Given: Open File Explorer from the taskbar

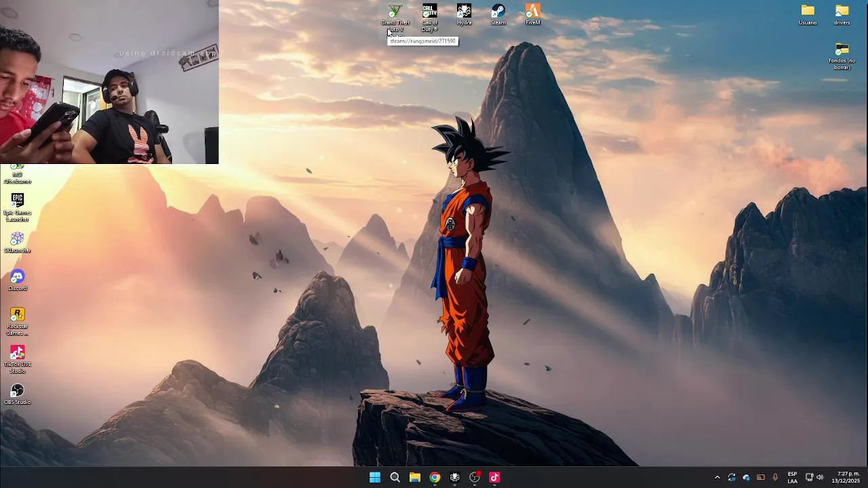Looking at the screenshot, I should pos(415,477).
